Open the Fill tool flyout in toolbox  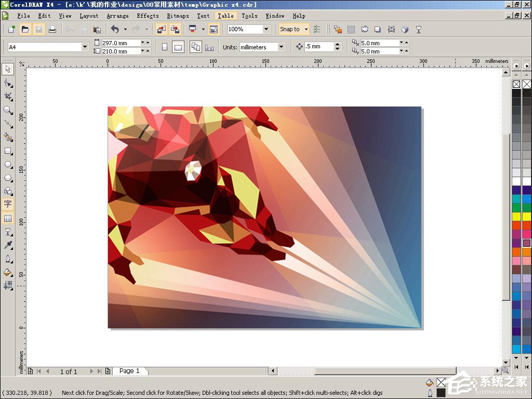pos(8,272)
